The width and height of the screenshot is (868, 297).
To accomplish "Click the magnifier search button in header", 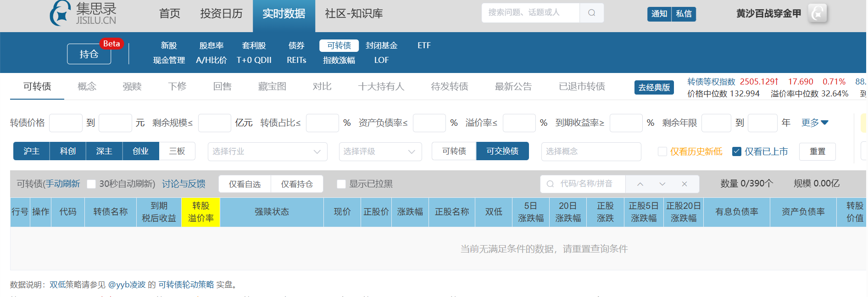I will point(591,13).
